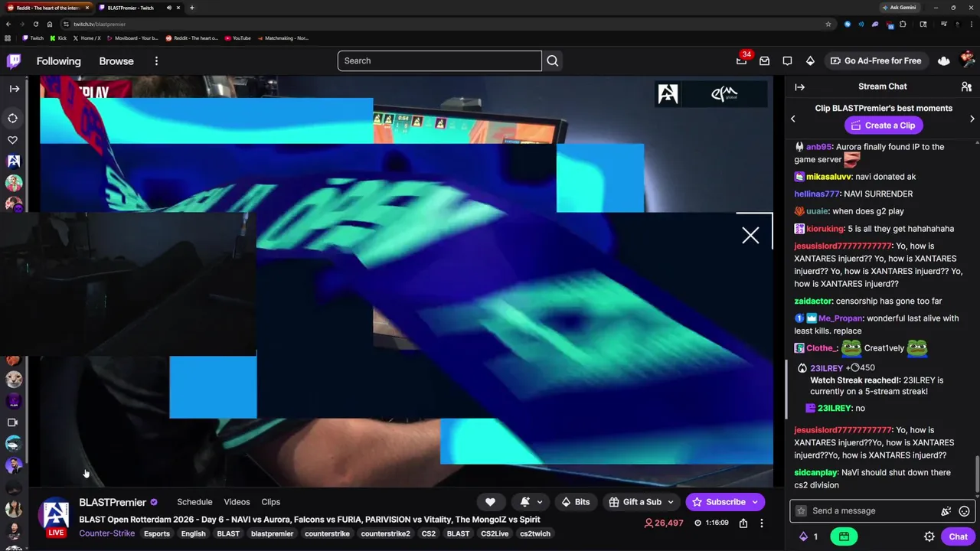Open the Schedule tab for the channel
The image size is (980, 551).
tap(194, 502)
